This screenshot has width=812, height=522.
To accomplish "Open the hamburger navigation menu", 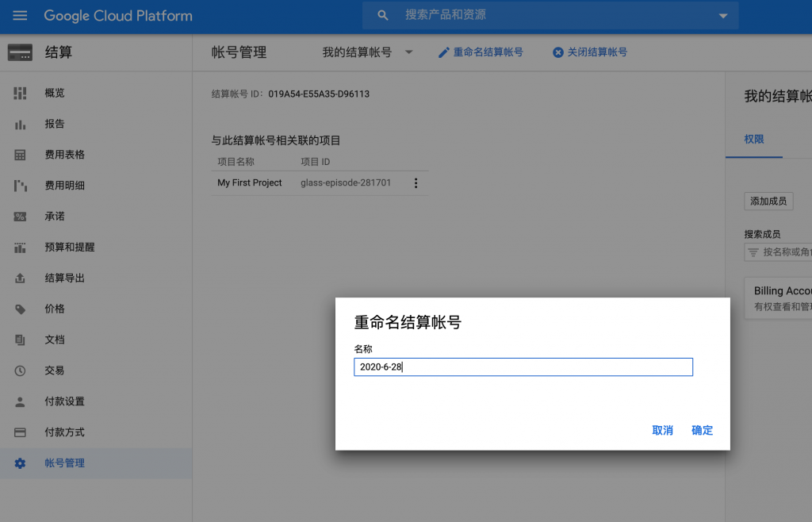I will [x=20, y=16].
